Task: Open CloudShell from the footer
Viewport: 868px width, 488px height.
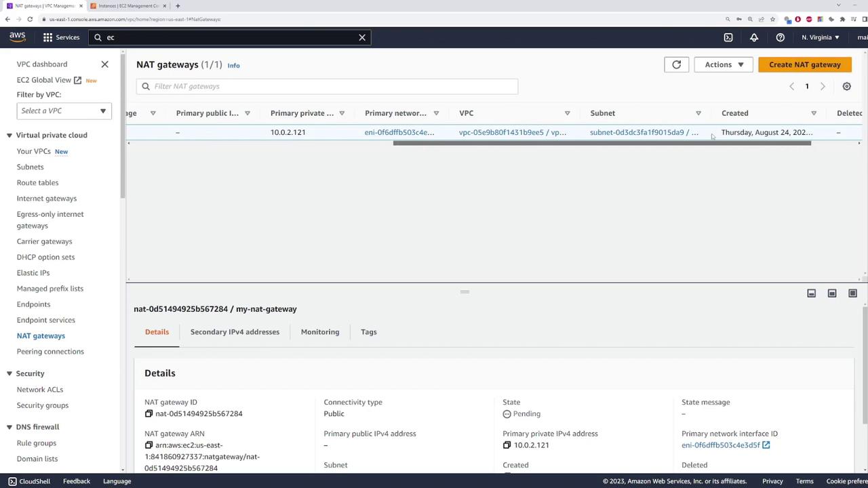Action: pyautogui.click(x=28, y=481)
